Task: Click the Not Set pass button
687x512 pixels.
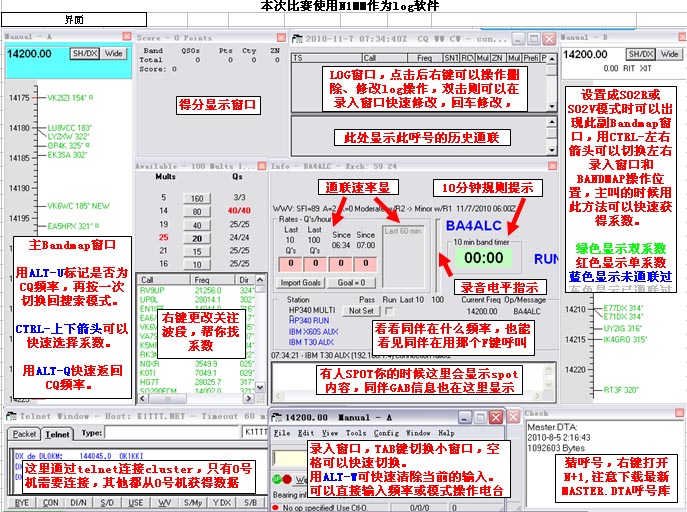Action: click(361, 311)
